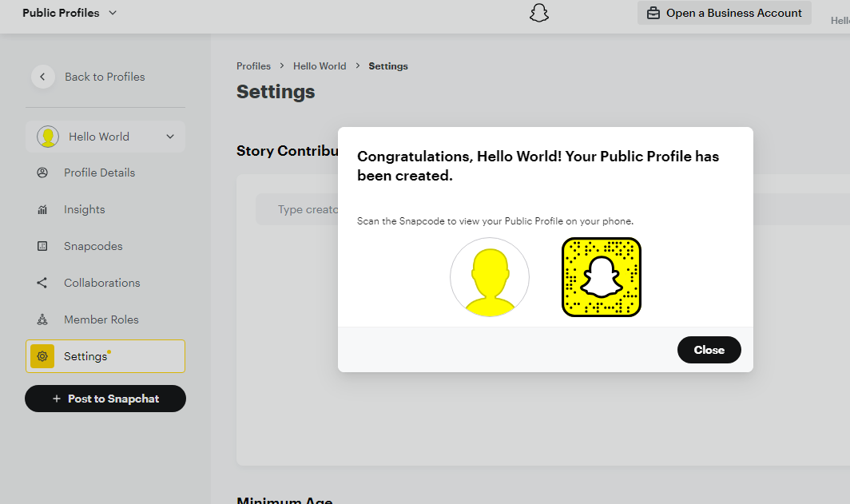
Task: Click the Snapcodes sidebar icon
Action: point(42,246)
